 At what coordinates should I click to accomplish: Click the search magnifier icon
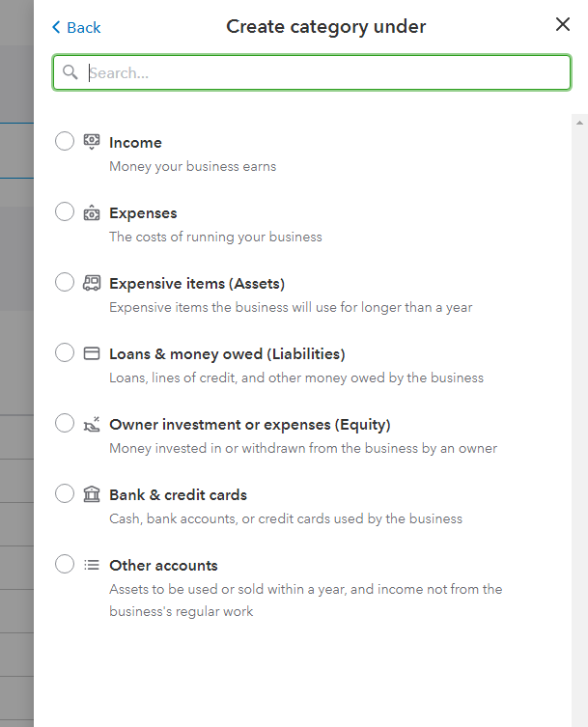(70, 72)
